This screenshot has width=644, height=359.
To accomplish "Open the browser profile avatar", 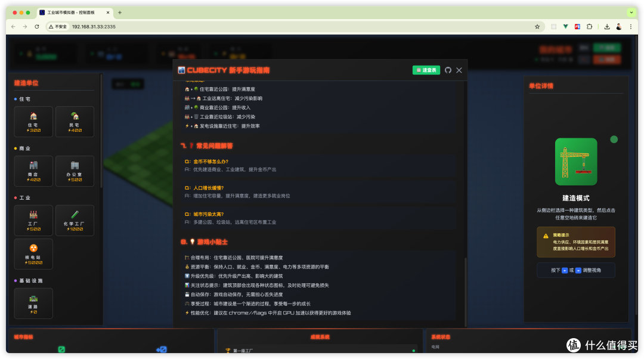I will tap(619, 27).
